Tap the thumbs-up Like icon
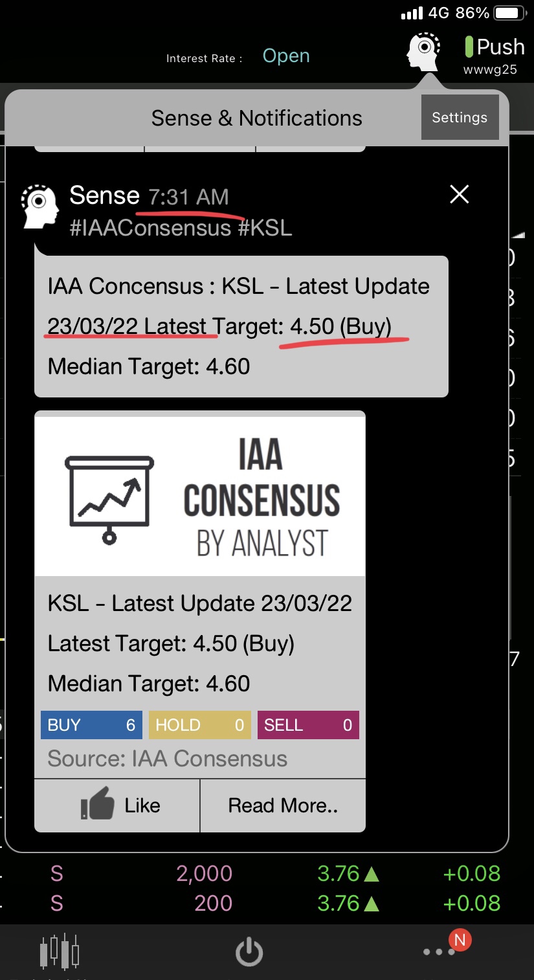The image size is (534, 980). (97, 805)
